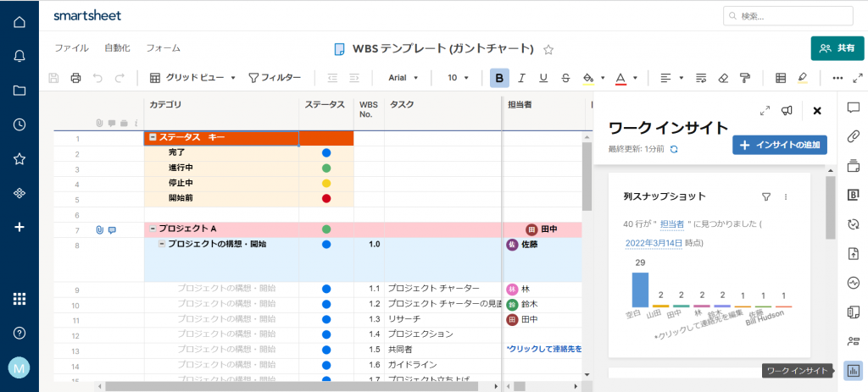Open the フィルター button
Image resolution: width=868 pixels, height=392 pixels.
[275, 78]
